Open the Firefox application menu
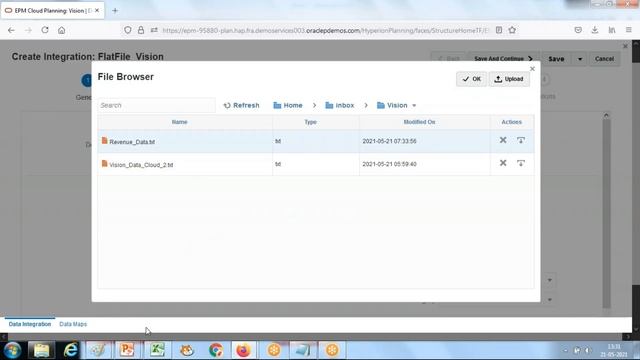The width and height of the screenshot is (640, 360). click(629, 30)
